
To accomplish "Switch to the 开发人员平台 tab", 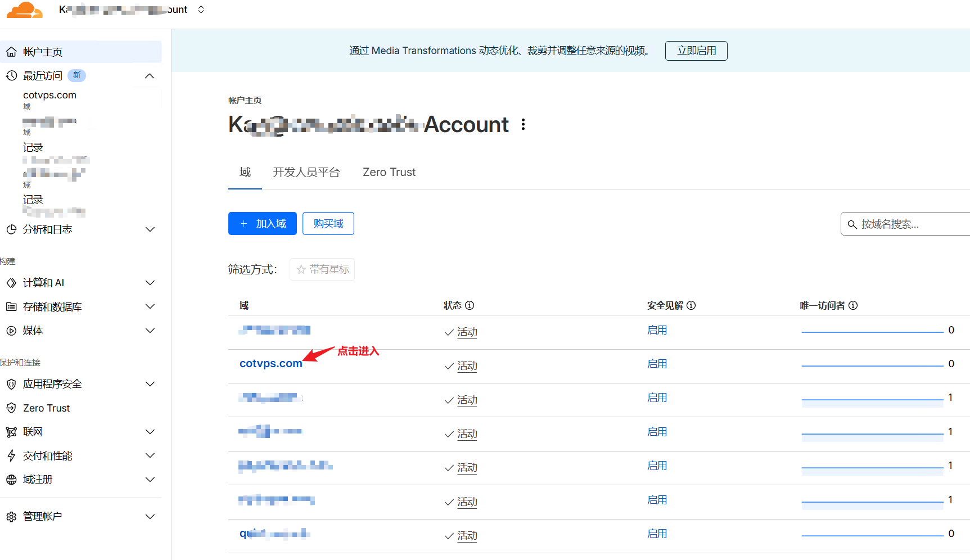I will (x=306, y=172).
